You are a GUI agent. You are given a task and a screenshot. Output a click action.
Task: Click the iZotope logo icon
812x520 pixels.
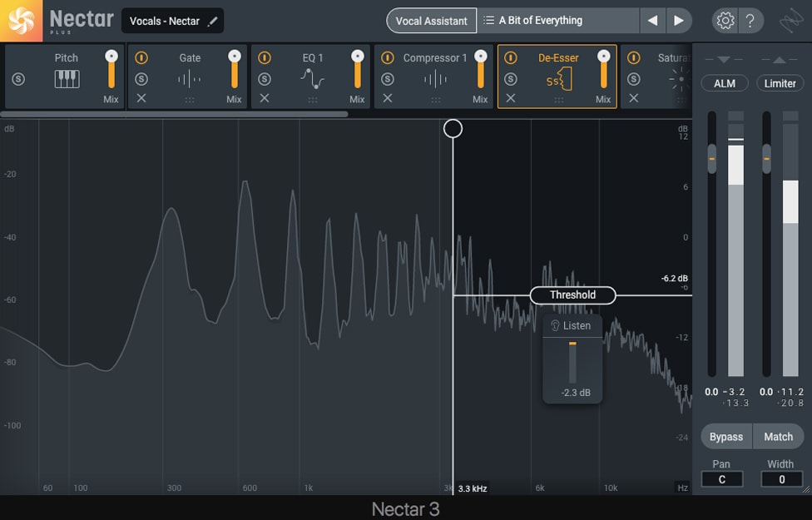791,21
